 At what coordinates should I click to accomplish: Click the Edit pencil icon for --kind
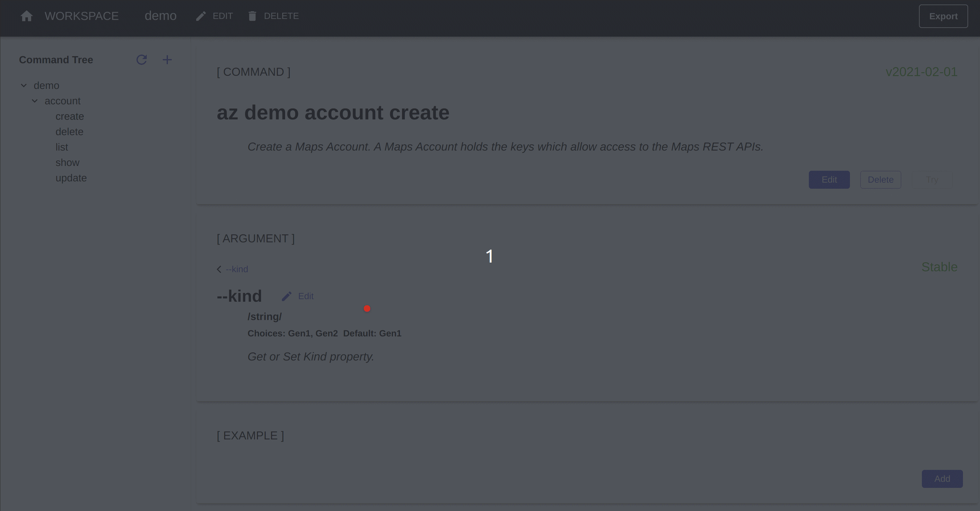pyautogui.click(x=286, y=296)
